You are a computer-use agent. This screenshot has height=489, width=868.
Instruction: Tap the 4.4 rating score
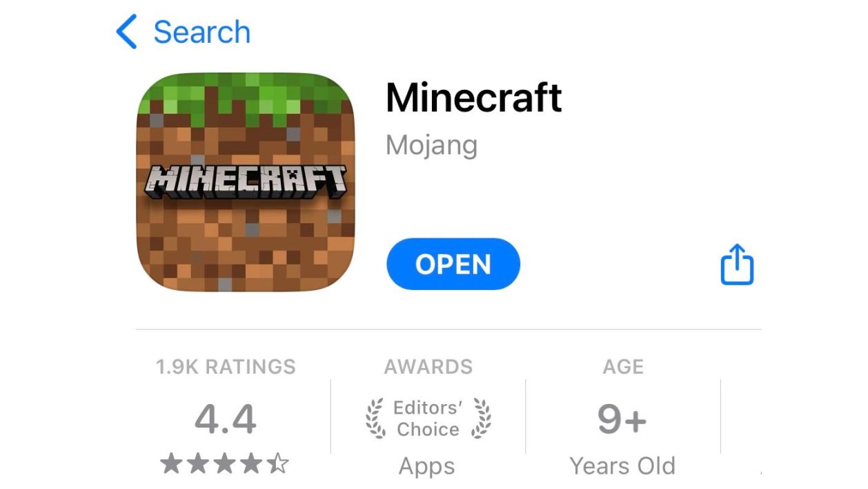click(x=226, y=419)
